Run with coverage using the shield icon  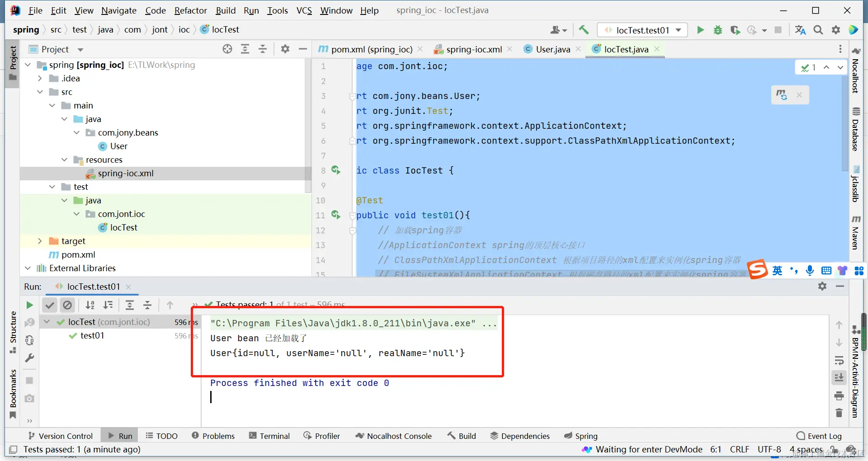click(735, 30)
